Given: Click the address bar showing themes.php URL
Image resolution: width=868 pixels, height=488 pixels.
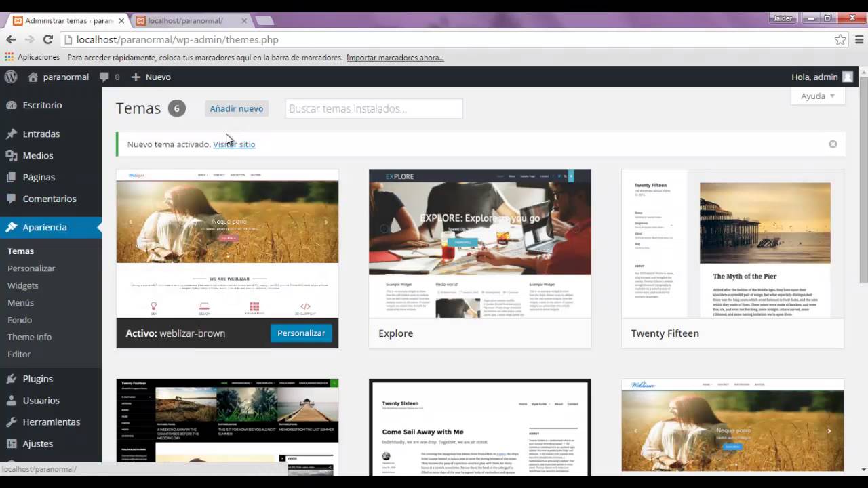Looking at the screenshot, I should (448, 39).
